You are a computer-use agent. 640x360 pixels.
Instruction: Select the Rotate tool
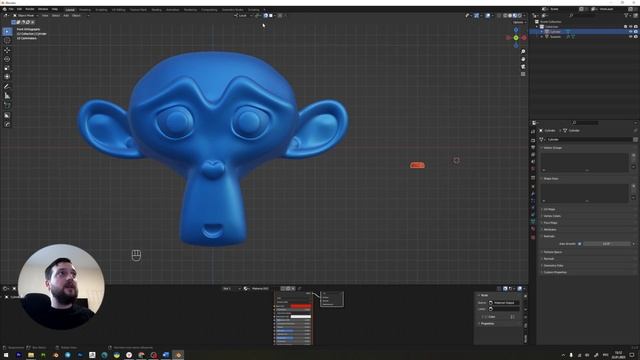point(7,59)
